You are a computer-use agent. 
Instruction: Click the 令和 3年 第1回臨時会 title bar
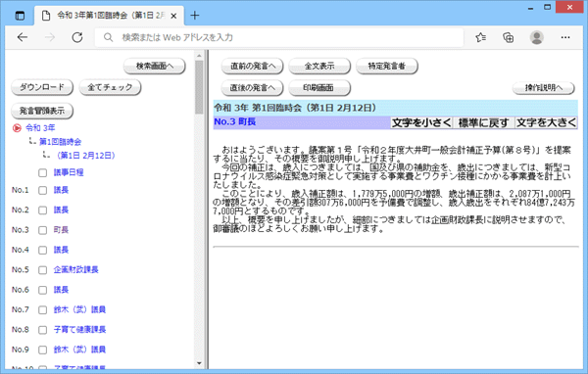[x=396, y=108]
